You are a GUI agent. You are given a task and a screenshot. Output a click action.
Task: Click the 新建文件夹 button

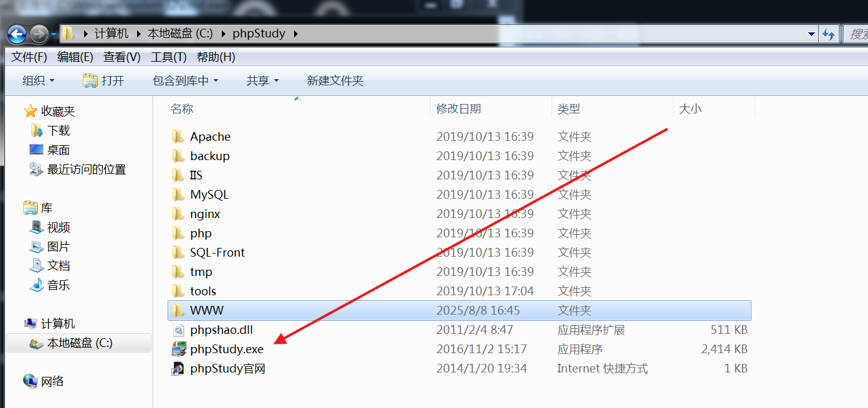[x=335, y=81]
